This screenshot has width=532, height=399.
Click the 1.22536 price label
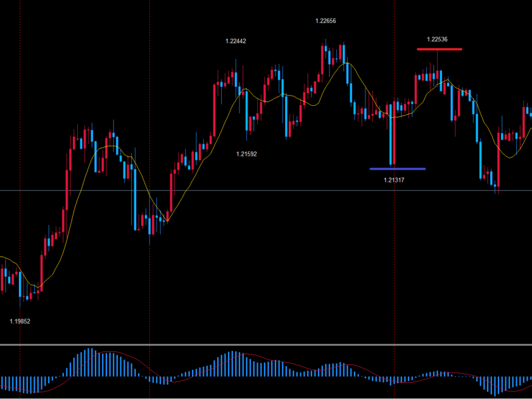(x=438, y=39)
